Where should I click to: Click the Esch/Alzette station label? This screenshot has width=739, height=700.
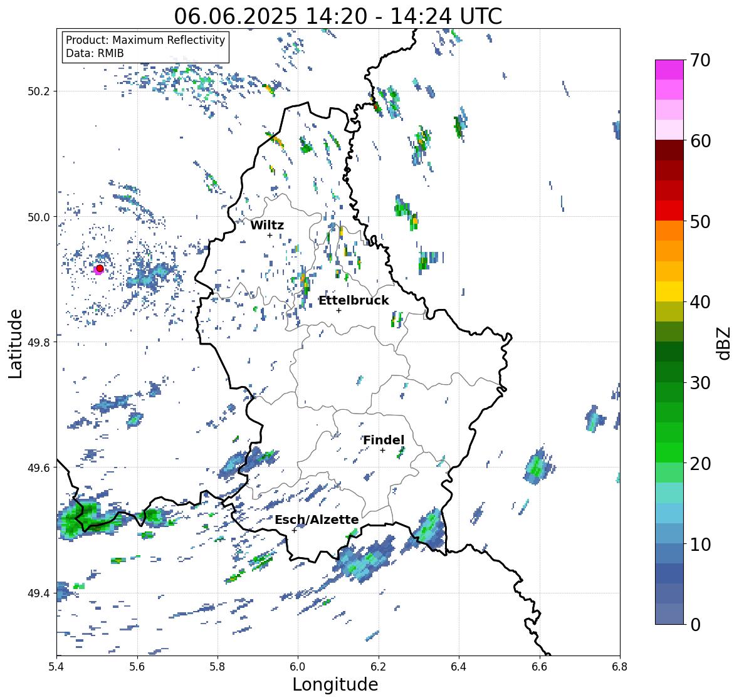(317, 520)
